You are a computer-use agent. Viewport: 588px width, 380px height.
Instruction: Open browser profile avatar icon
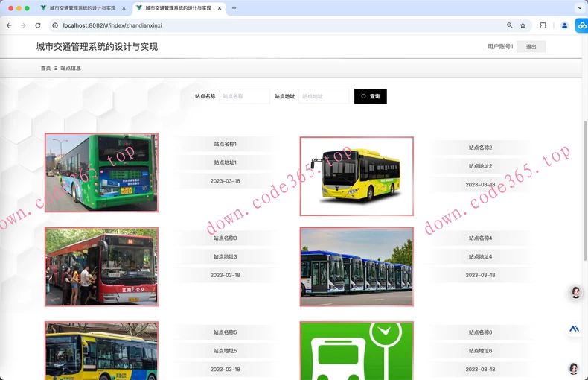click(x=564, y=25)
